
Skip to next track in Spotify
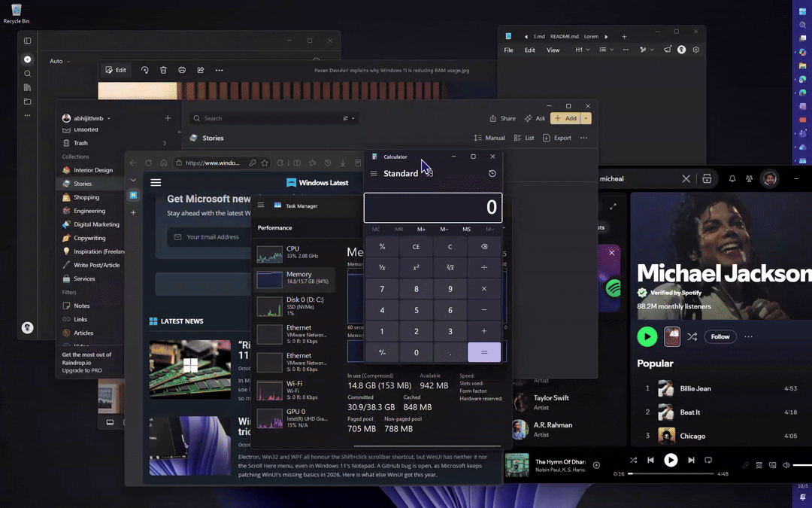coord(691,461)
